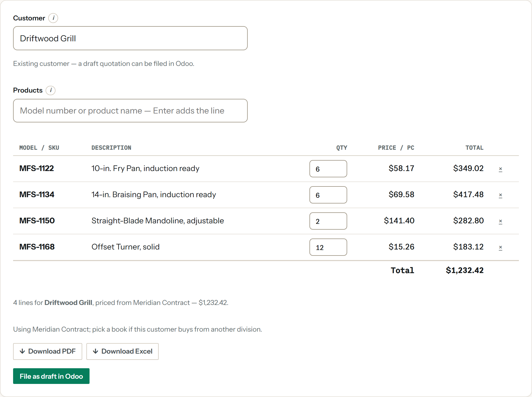This screenshot has height=397, width=532.
Task: Click the description '14-in. Braising Pan, induction ready'
Action: [x=154, y=195]
